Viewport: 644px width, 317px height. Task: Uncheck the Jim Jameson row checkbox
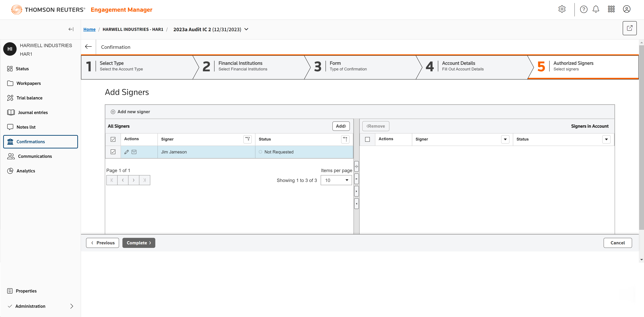(x=113, y=152)
